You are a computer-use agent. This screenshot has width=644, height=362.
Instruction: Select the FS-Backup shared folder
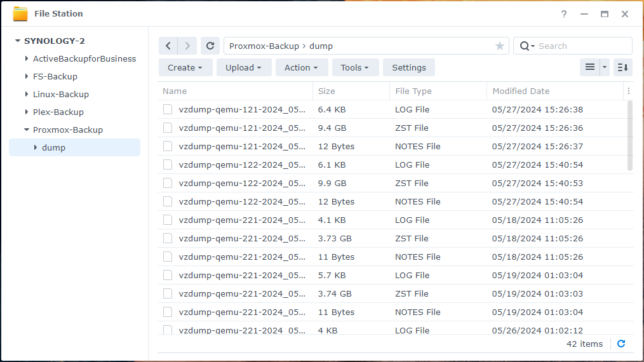tap(55, 76)
